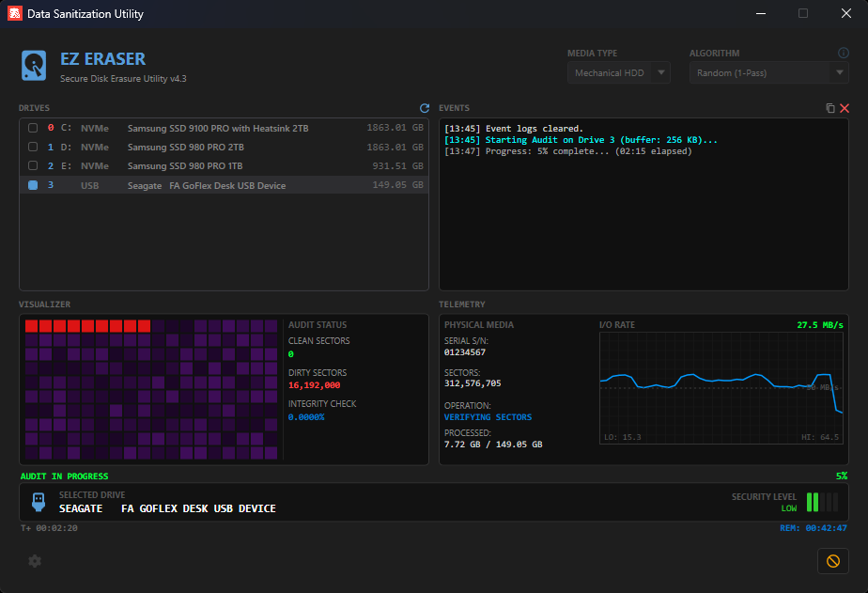Click the elapsed timer 'T+ 00:02:20'
The image size is (868, 593).
(49, 528)
